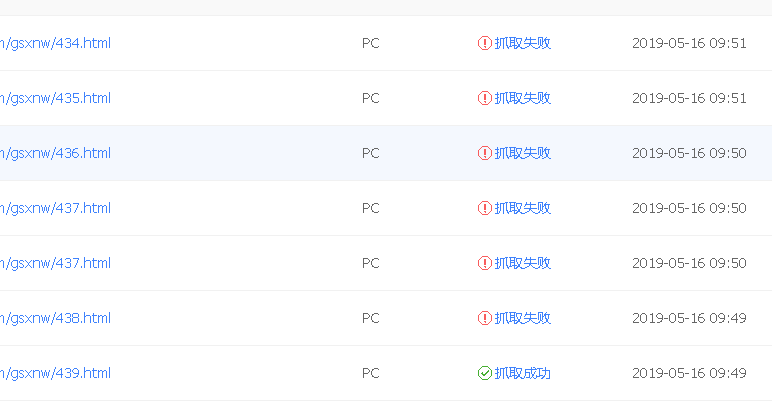Image resolution: width=772 pixels, height=402 pixels.
Task: Click the 09:49 timestamp beside 抓取成功
Action: pos(689,373)
